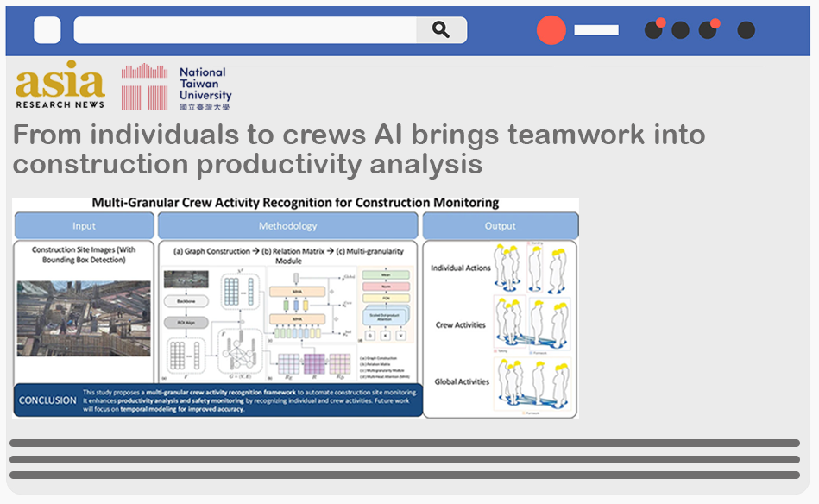Select the Methodology header in the infographic
Image resolution: width=819 pixels, height=504 pixels.
287,226
